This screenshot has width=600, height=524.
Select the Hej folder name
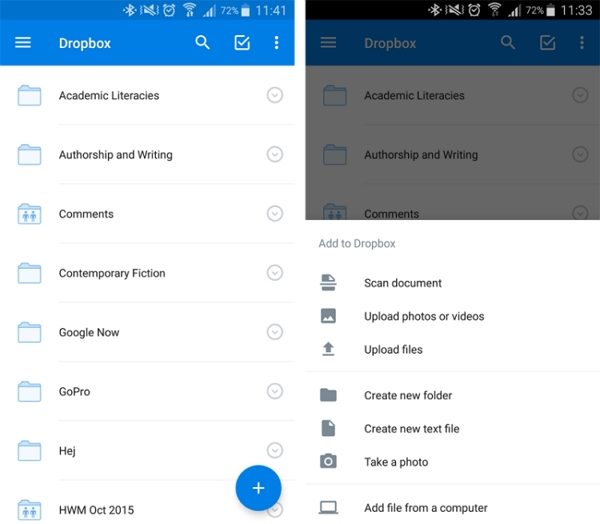coord(67,451)
